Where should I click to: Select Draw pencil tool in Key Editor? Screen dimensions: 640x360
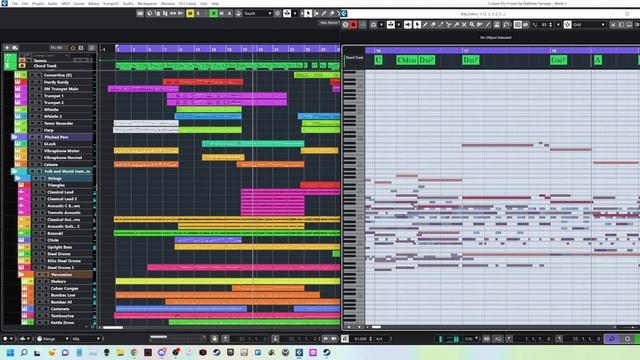click(x=425, y=24)
